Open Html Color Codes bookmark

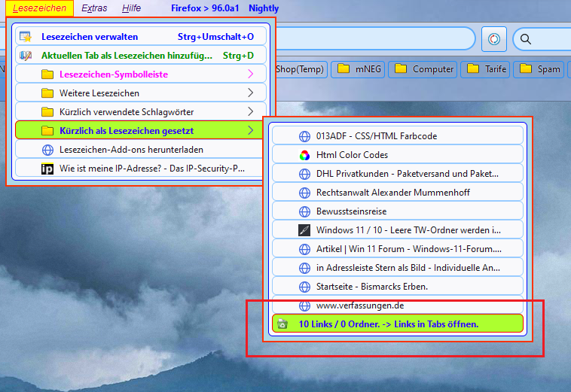click(398, 155)
